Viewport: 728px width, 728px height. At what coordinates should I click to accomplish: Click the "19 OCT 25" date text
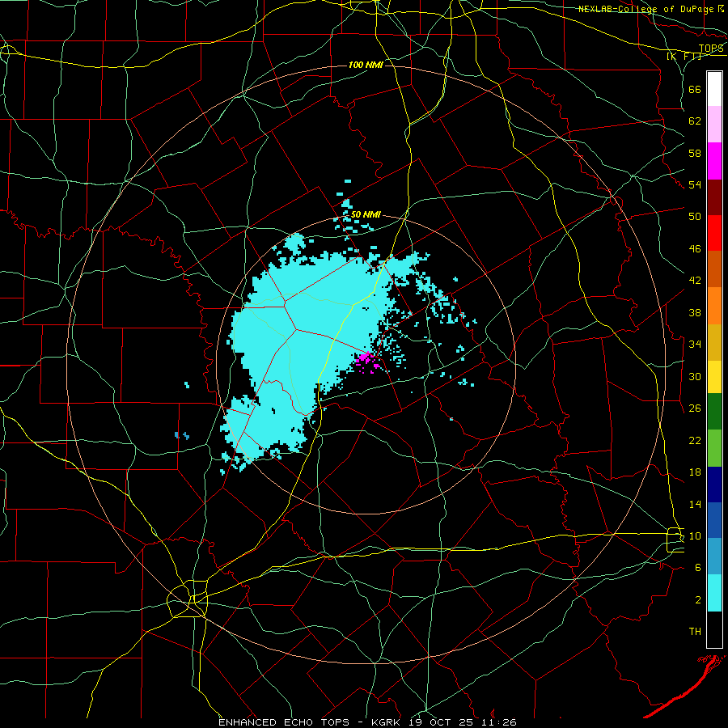tap(442, 722)
